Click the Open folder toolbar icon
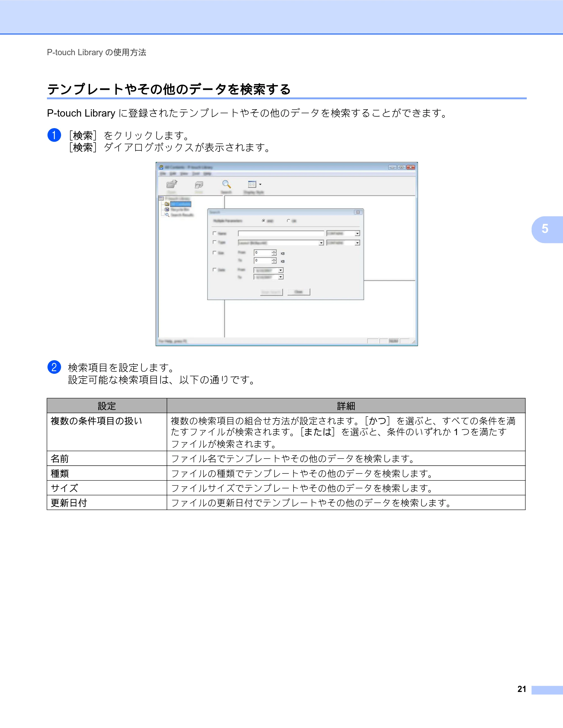Screen dimensions: 563x728 pyautogui.click(x=172, y=184)
